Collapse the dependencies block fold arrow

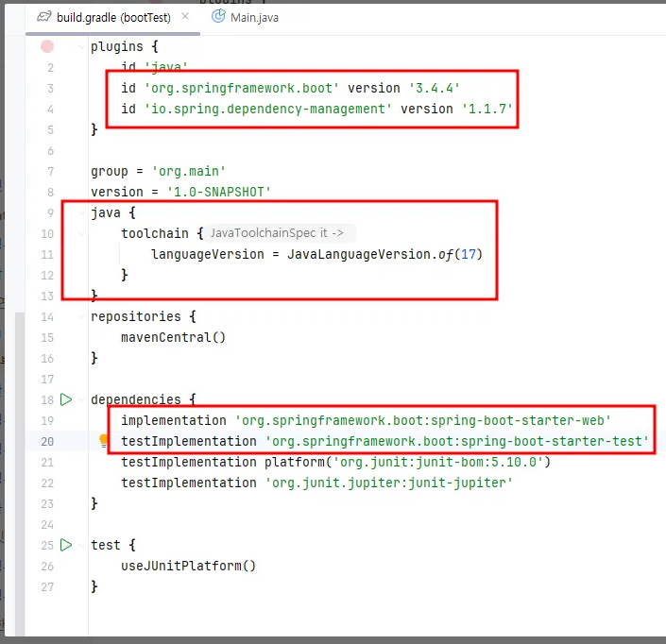click(x=81, y=399)
